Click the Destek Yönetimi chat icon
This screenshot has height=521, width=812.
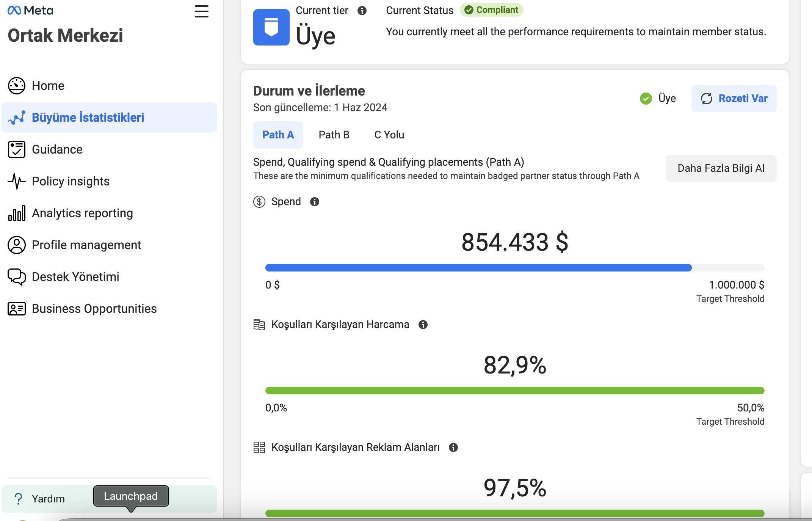point(17,277)
